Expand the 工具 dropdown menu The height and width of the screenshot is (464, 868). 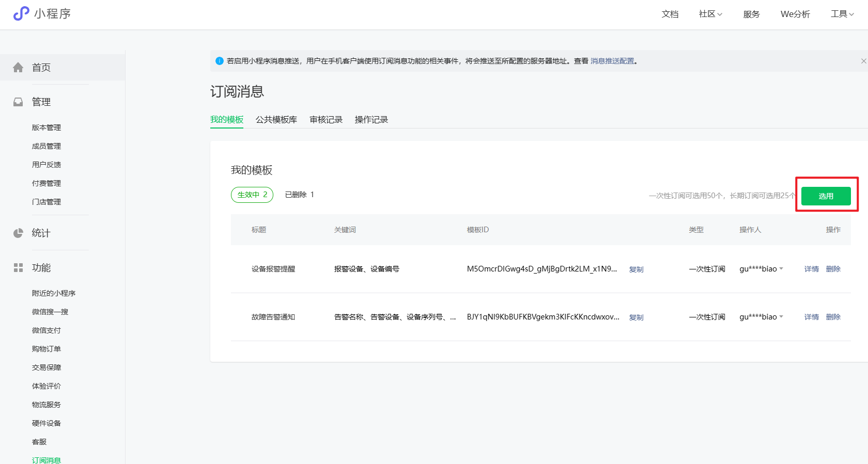[842, 14]
